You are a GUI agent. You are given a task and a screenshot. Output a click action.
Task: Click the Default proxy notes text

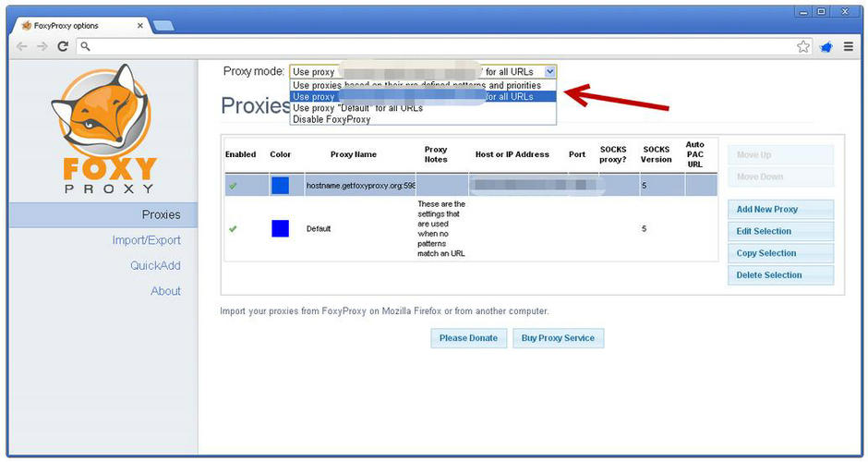(x=441, y=228)
